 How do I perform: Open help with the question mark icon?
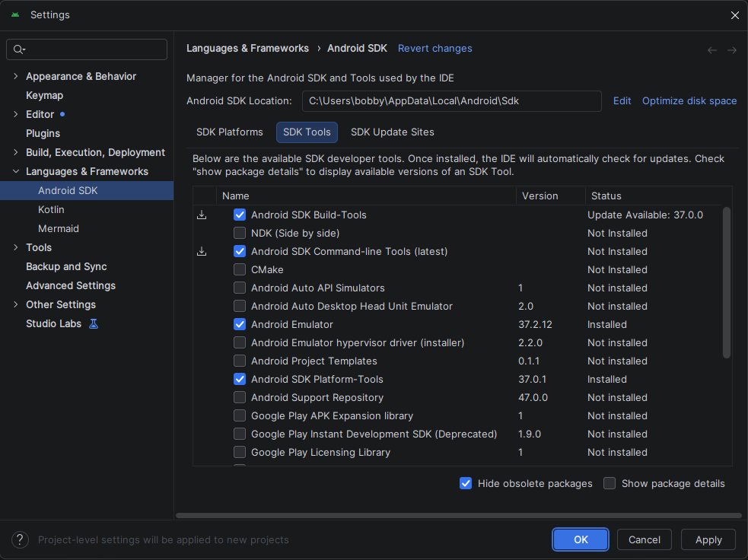(x=20, y=539)
